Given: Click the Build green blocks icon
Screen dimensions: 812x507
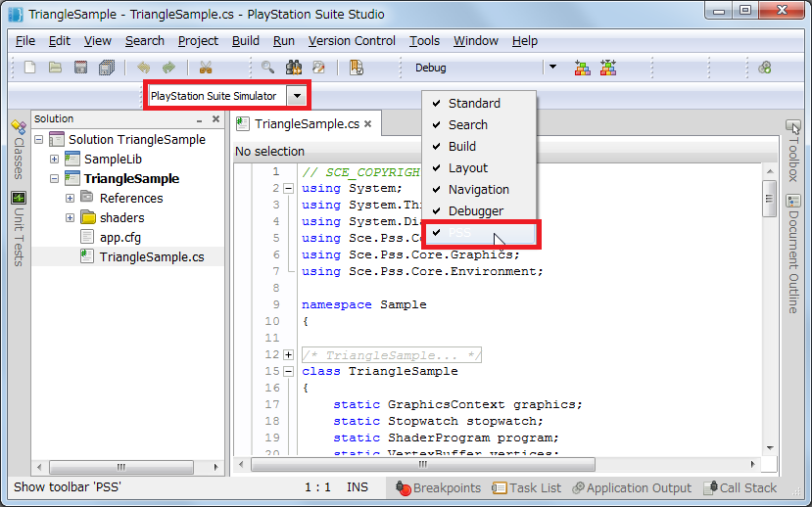Looking at the screenshot, I should point(583,68).
